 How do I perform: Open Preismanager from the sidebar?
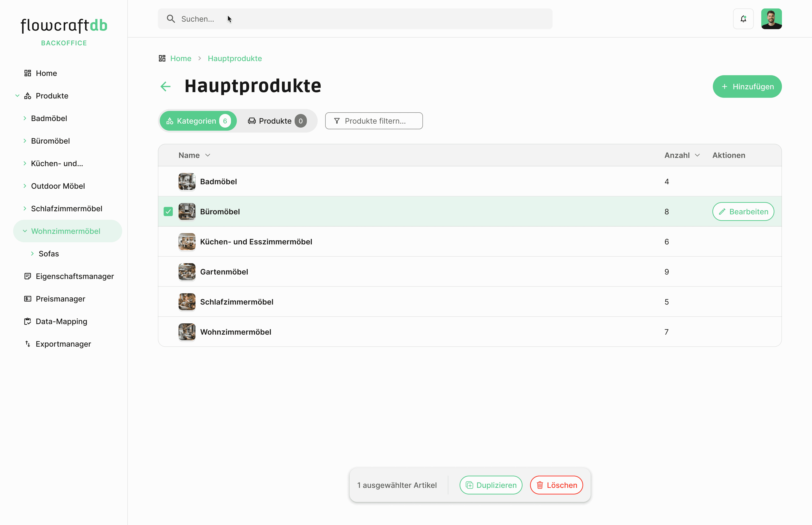point(60,299)
